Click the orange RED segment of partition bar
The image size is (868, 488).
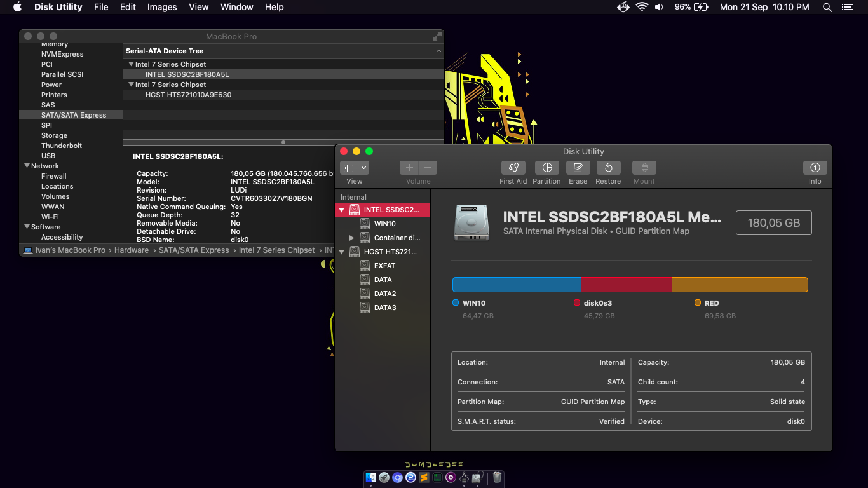point(740,285)
